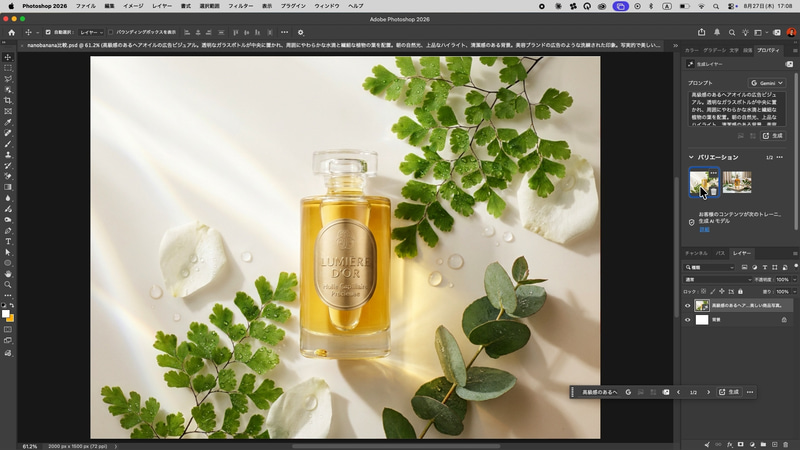
Task: Add a layer style with the fx icon
Action: (x=730, y=445)
